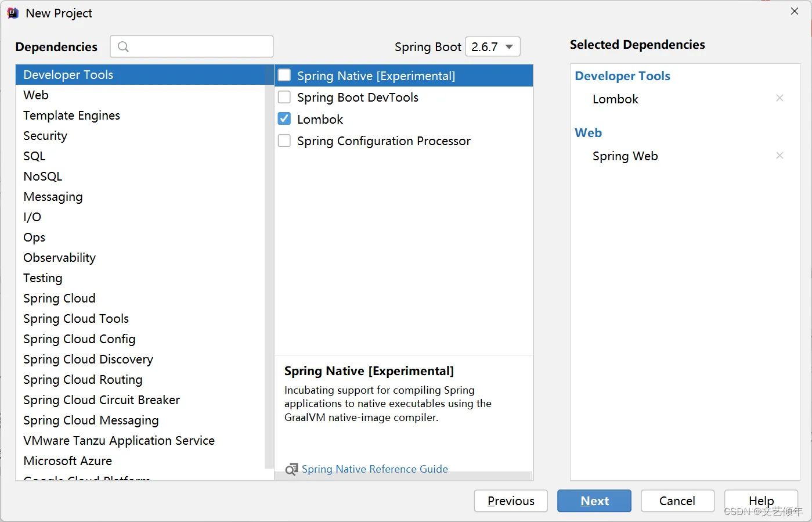The width and height of the screenshot is (812, 522).
Task: Select the Web dependency category
Action: click(36, 95)
